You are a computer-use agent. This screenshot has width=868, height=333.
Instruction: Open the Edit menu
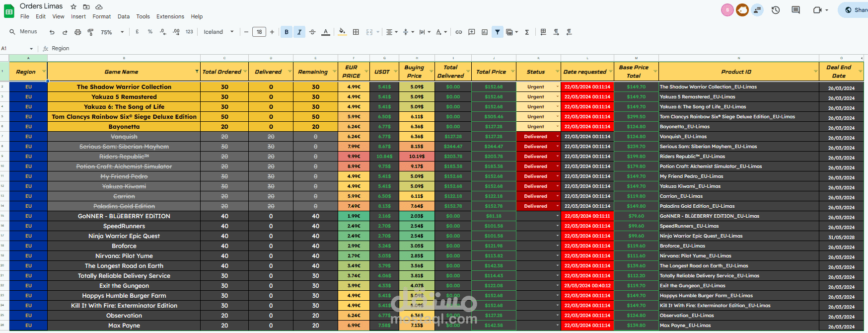(x=41, y=16)
